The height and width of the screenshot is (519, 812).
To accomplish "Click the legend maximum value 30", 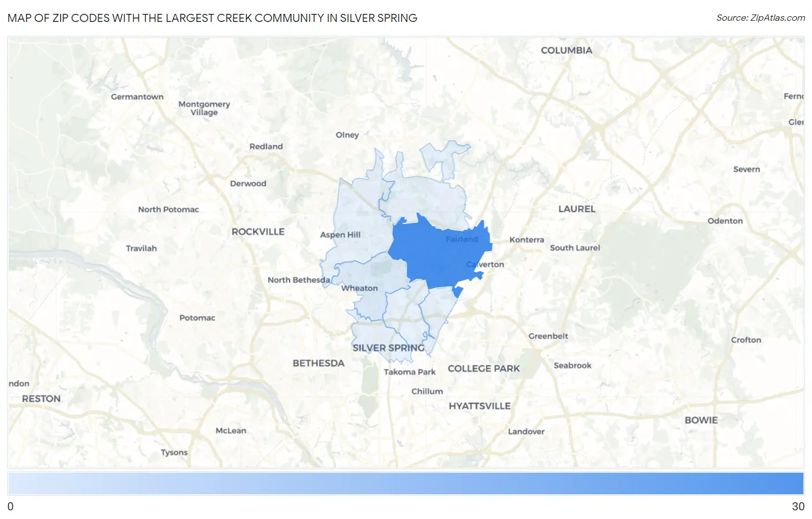I will coord(798,506).
